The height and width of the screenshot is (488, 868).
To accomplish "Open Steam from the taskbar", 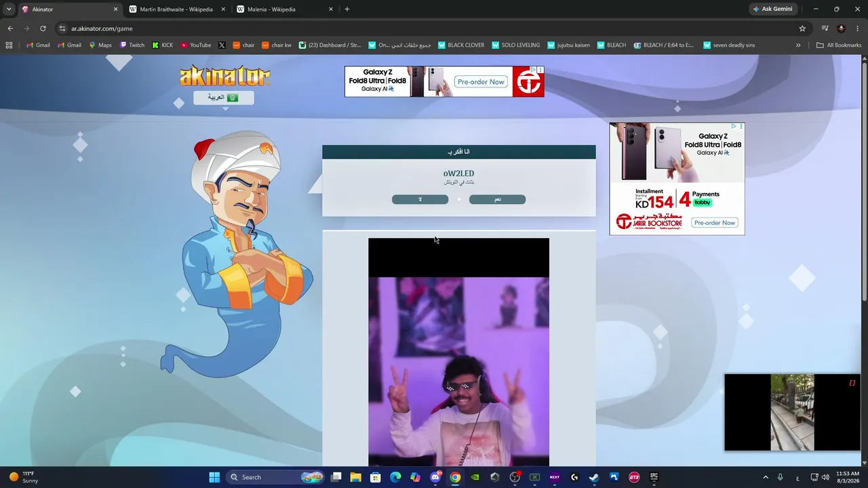I will 594,477.
